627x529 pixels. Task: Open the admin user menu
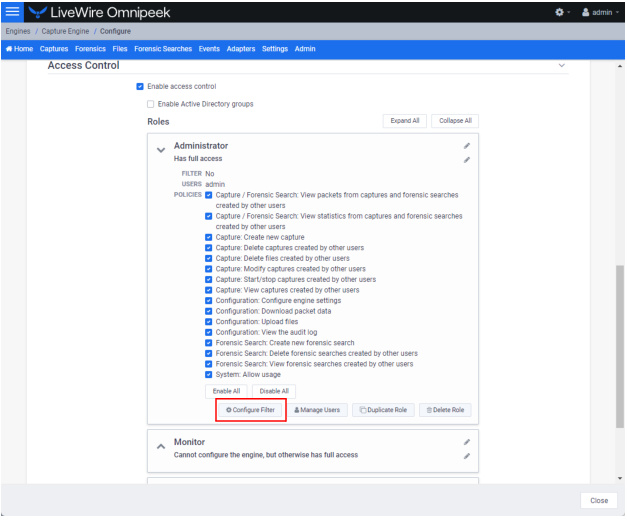coord(600,12)
